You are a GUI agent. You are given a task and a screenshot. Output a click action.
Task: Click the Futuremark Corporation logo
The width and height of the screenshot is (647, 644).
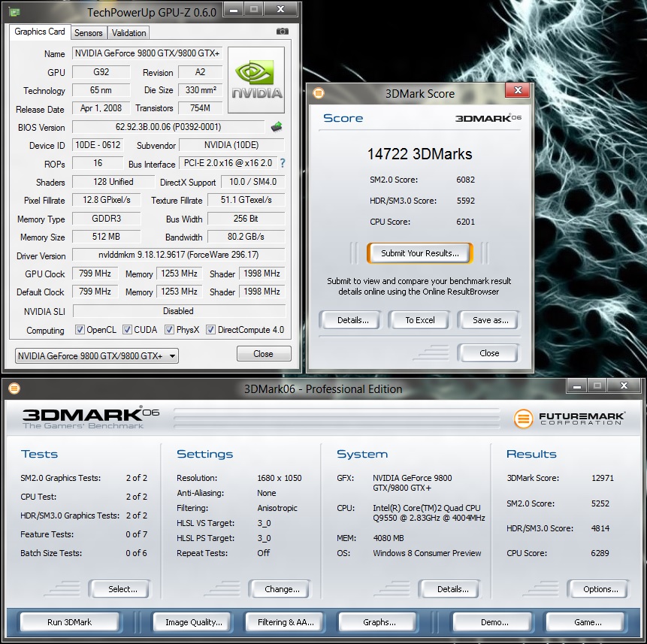point(570,419)
